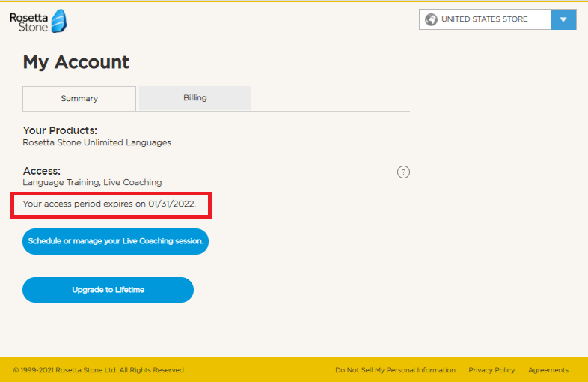Click the question mark help icon
588x382 pixels.
(x=403, y=172)
